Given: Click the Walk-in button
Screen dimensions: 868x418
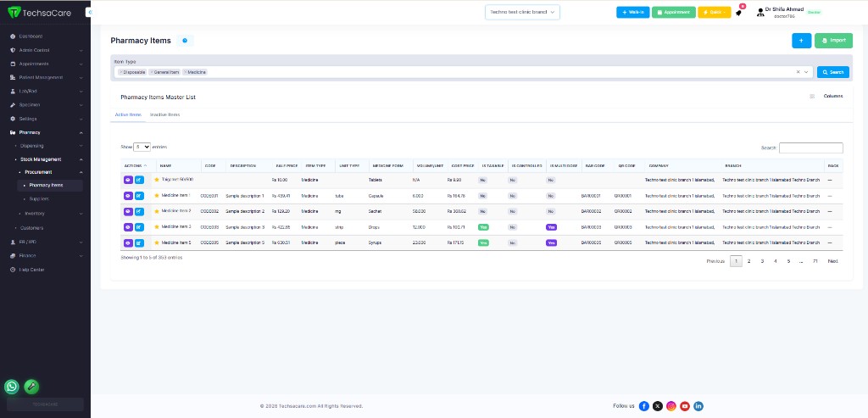Looking at the screenshot, I should 632,12.
